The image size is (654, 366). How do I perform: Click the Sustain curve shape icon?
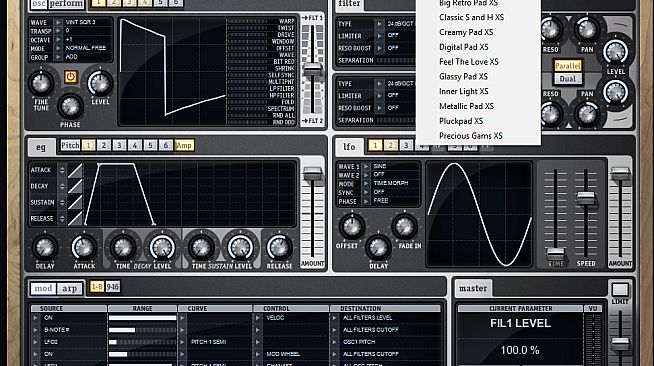75,203
